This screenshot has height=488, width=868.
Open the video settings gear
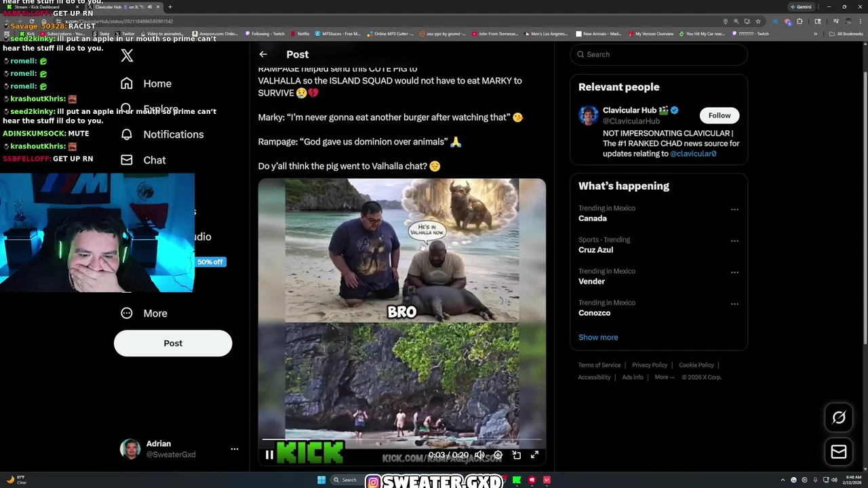[498, 455]
